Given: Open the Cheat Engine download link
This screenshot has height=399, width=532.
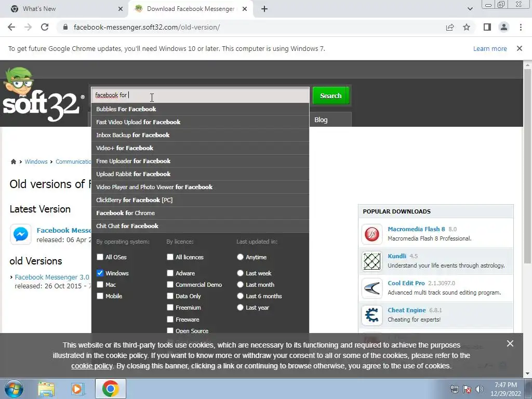Looking at the screenshot, I should 406,310.
